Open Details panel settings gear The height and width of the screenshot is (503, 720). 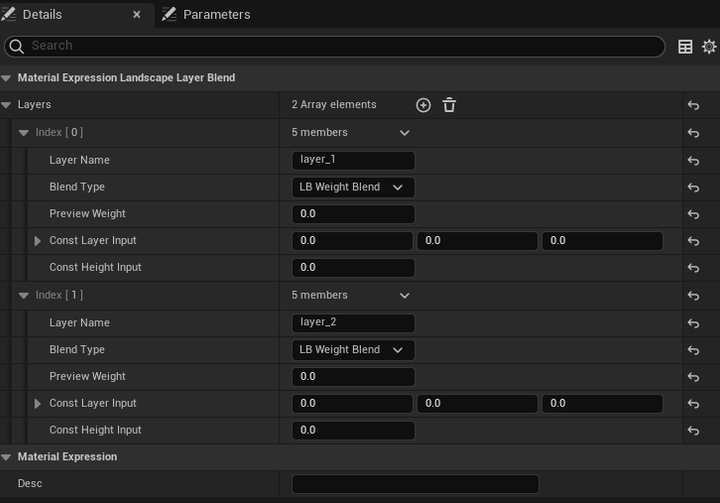click(709, 46)
